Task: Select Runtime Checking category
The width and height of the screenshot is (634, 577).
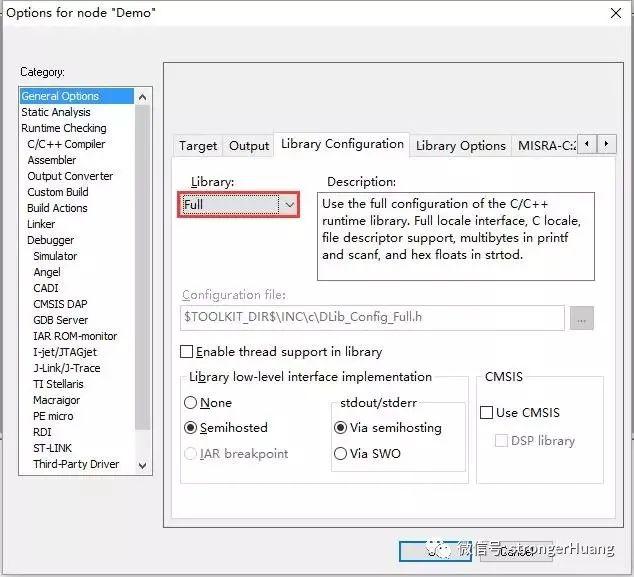Action: click(x=77, y=128)
